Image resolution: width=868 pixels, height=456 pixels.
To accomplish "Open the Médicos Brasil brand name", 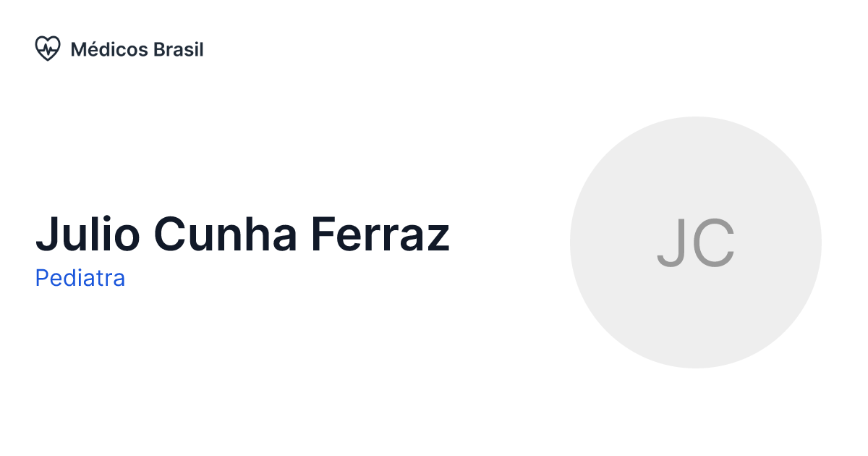I will [x=137, y=49].
